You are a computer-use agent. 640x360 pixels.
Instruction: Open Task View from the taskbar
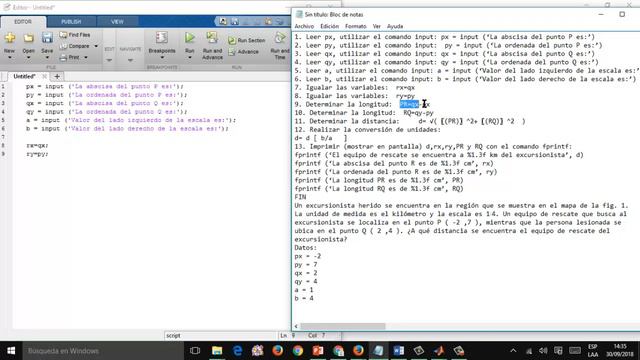[x=195, y=351]
